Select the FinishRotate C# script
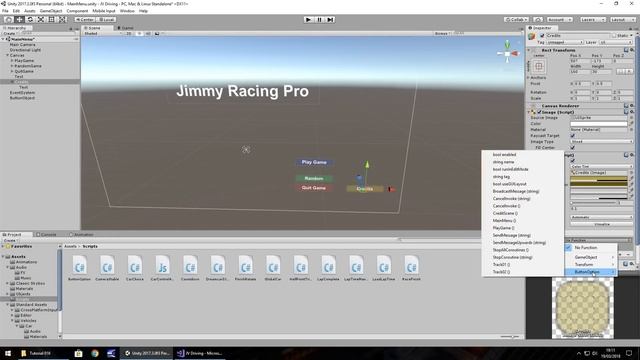640x360 pixels. (245, 267)
